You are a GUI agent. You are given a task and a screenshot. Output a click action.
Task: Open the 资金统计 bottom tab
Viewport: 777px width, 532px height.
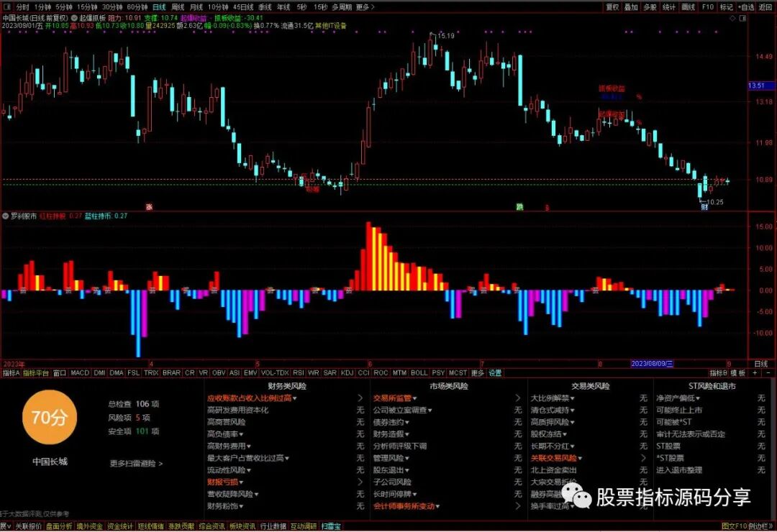[120, 526]
